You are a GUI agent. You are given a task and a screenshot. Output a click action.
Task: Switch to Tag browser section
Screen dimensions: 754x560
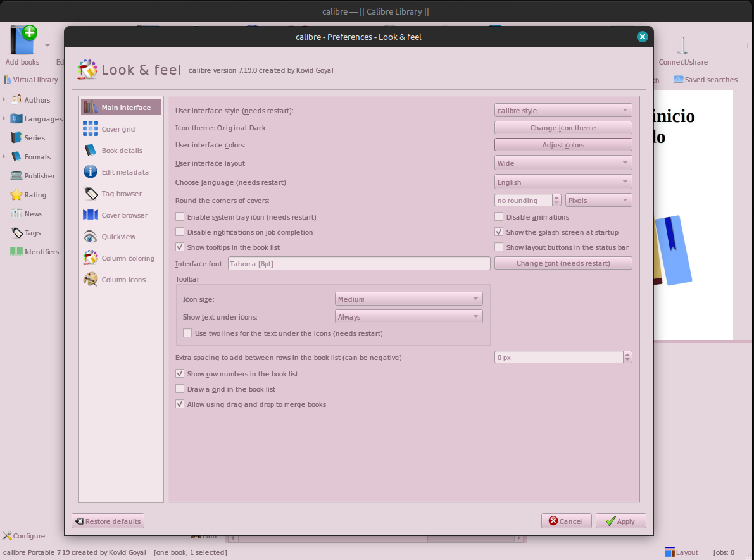(x=121, y=194)
